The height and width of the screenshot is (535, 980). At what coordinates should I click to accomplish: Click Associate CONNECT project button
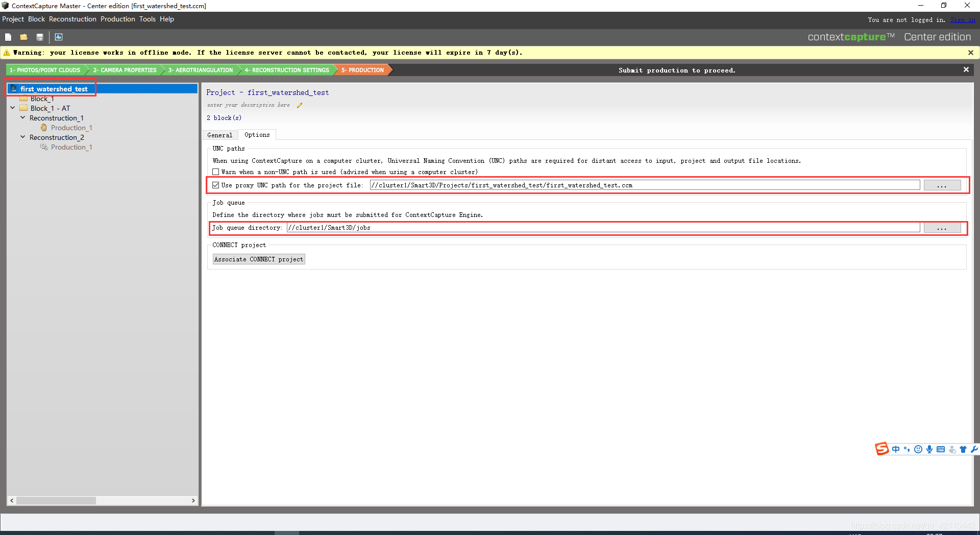(259, 259)
